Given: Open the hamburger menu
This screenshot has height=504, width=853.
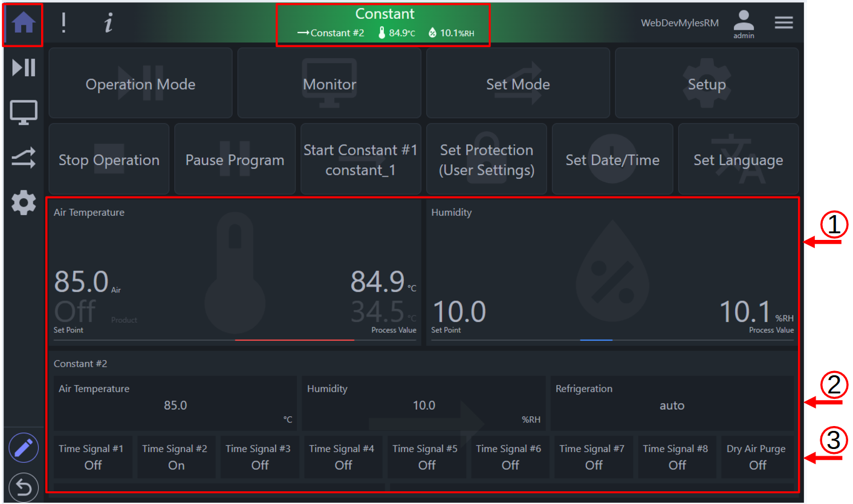Looking at the screenshot, I should point(783,23).
